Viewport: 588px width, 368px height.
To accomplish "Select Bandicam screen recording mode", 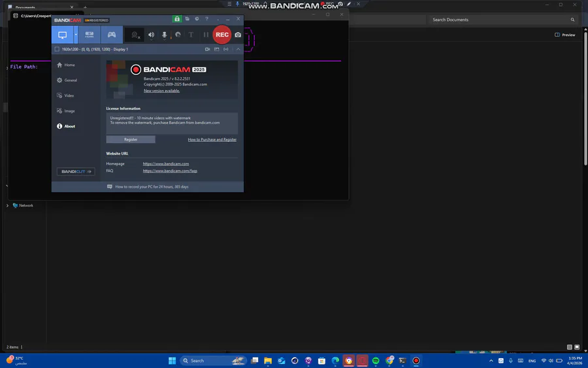I will (62, 35).
